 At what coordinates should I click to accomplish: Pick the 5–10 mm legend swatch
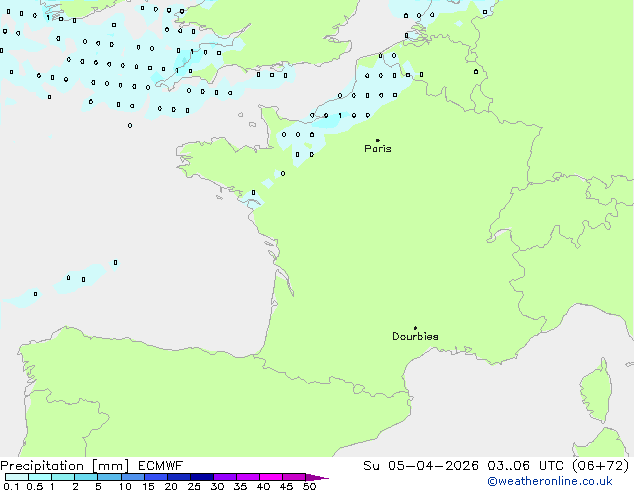click(109, 477)
